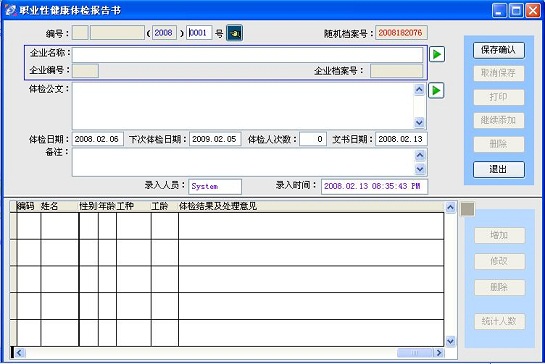Image resolution: width=545 pixels, height=364 pixels.
Task: Close the 职业性健康体检报告书 window
Action: pos(533,10)
